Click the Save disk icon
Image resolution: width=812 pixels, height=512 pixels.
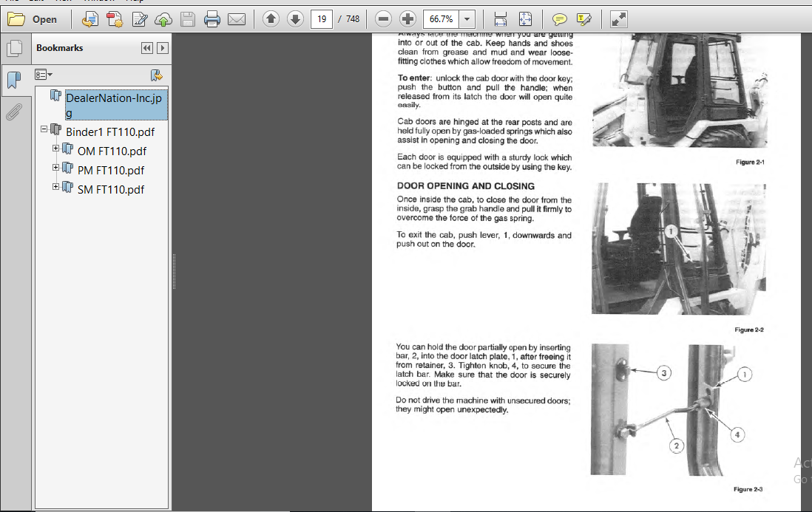click(187, 20)
